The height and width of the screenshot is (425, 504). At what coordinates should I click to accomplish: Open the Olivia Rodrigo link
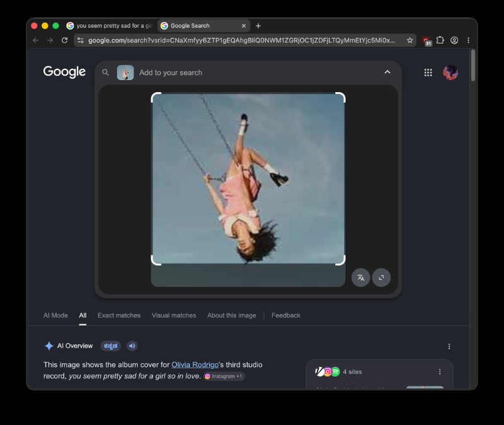[195, 364]
